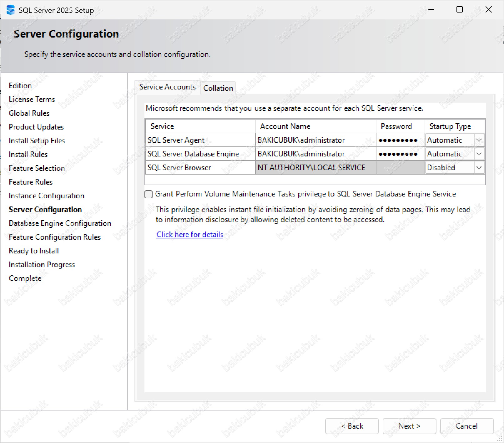Image resolution: width=504 pixels, height=443 pixels.
Task: Open SQL Server Agent startup type dropdown
Action: coord(479,140)
